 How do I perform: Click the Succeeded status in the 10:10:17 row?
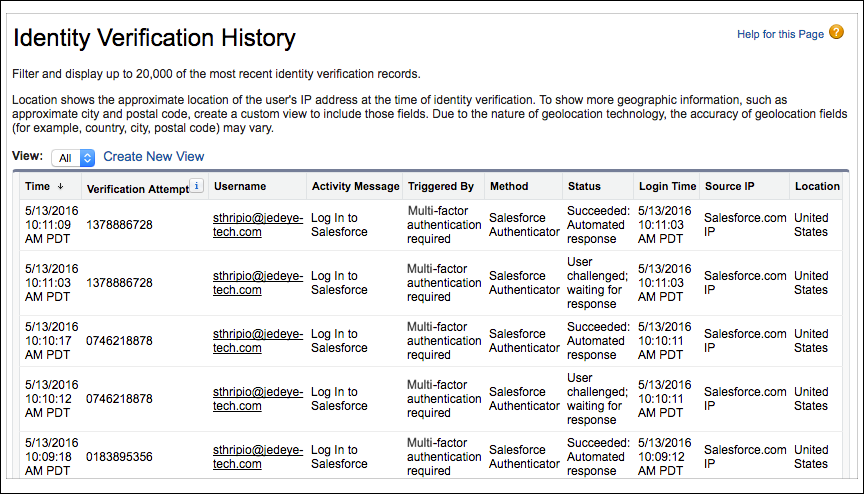pyautogui.click(x=598, y=341)
